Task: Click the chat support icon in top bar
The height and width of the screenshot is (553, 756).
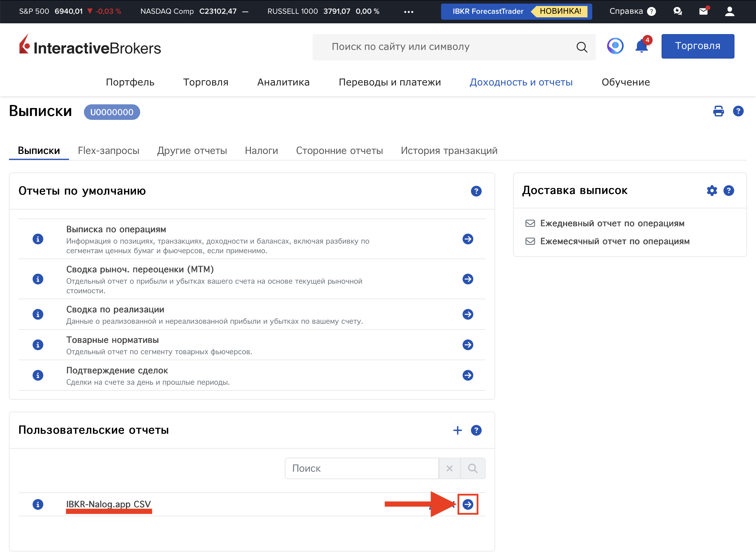Action: click(x=678, y=11)
